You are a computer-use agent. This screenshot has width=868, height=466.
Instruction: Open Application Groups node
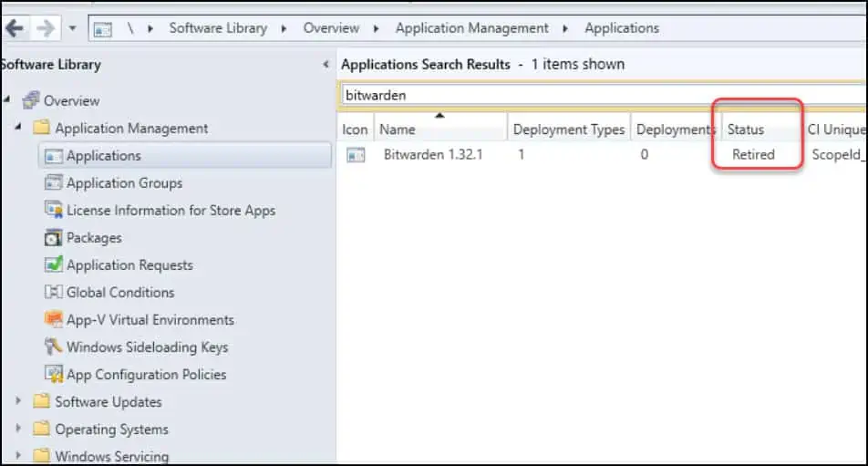tap(124, 183)
